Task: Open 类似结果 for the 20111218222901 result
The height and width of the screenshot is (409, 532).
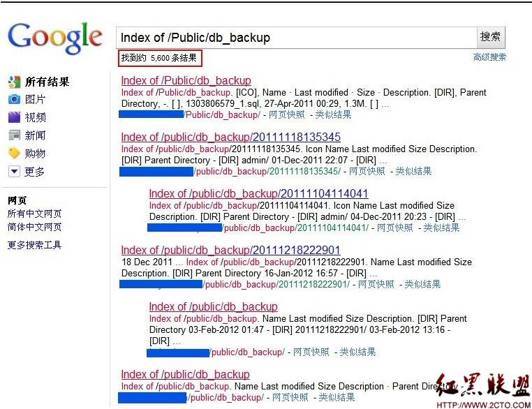Action: coord(423,284)
